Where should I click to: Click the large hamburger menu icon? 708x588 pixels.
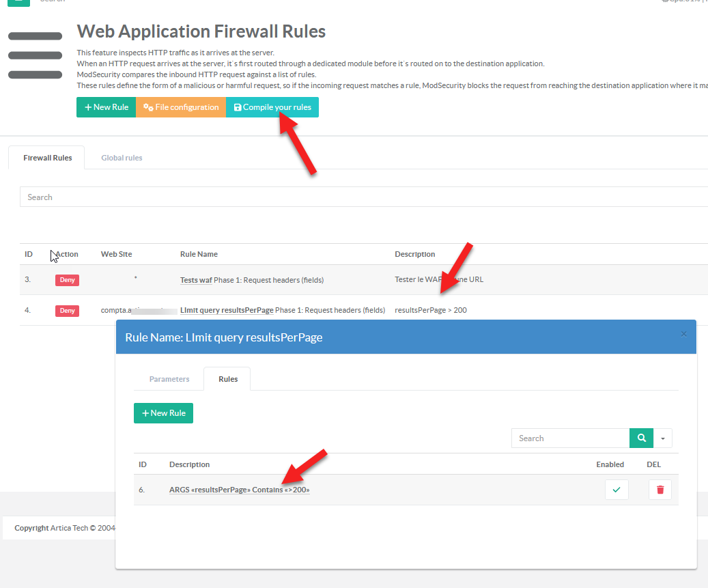click(36, 55)
